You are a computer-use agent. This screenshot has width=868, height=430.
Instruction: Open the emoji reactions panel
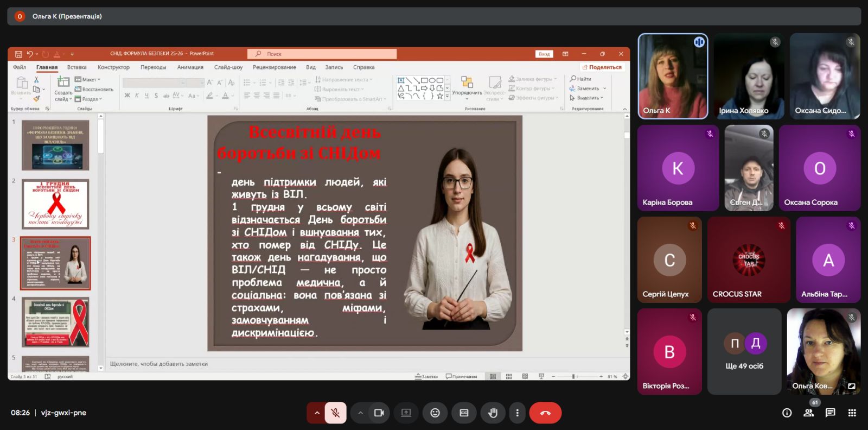(435, 413)
